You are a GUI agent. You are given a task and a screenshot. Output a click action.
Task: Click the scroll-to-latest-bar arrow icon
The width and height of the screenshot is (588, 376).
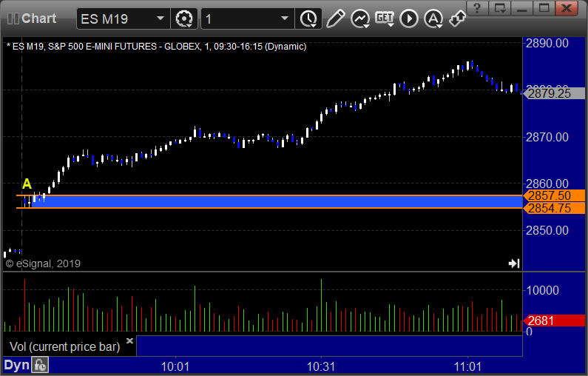(514, 263)
